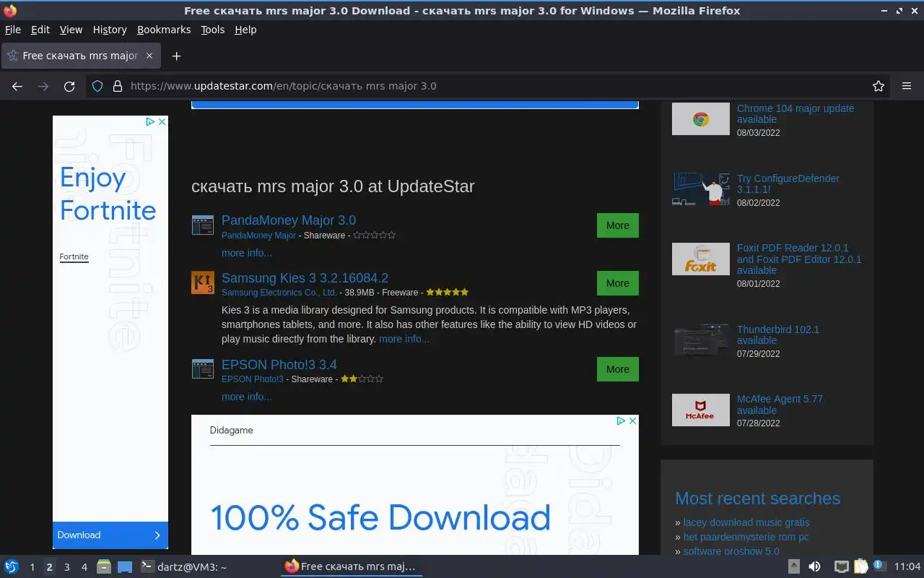The image size is (924, 578).
Task: Open the Help menu
Action: [245, 30]
